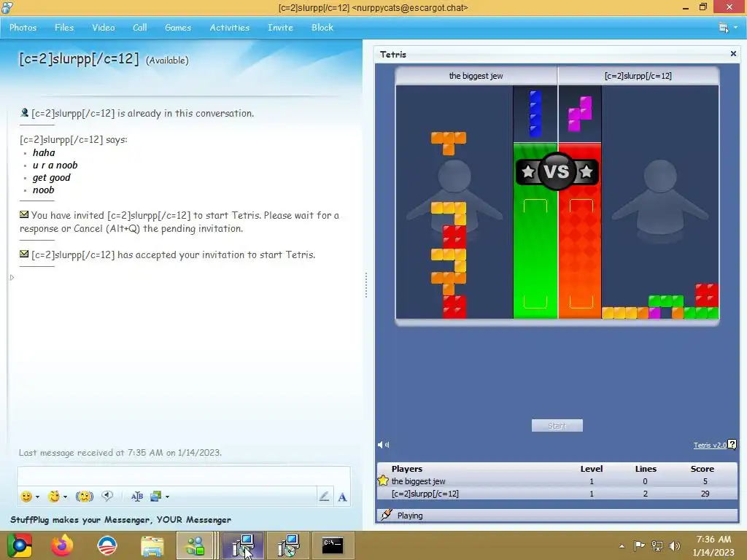
Task: Click the Score column header
Action: tap(703, 469)
